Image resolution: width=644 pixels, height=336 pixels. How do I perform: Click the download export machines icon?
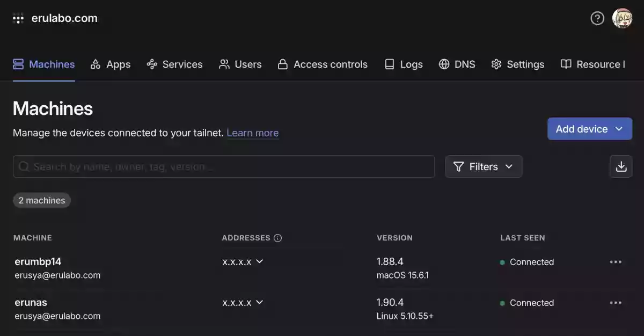[x=621, y=166]
